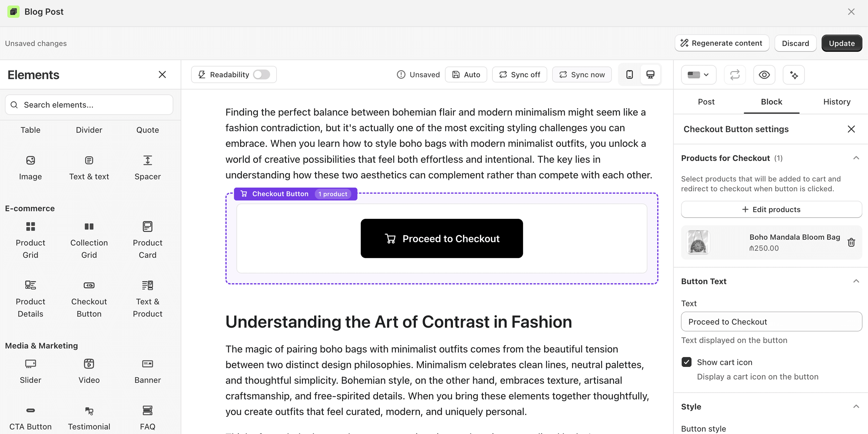Screen dimensions: 868x434
Task: Click the 1 product badge
Action: pyautogui.click(x=333, y=194)
